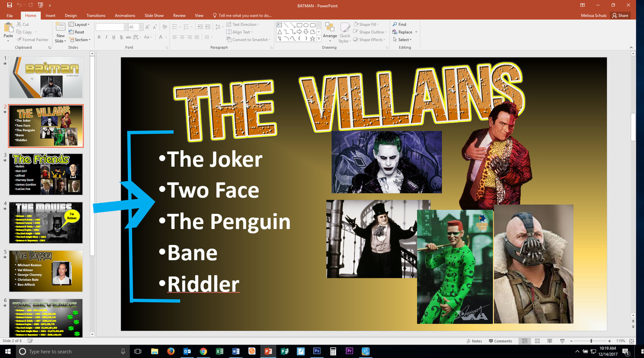Click the Increase Font Size icon
644x358 pixels.
click(148, 27)
